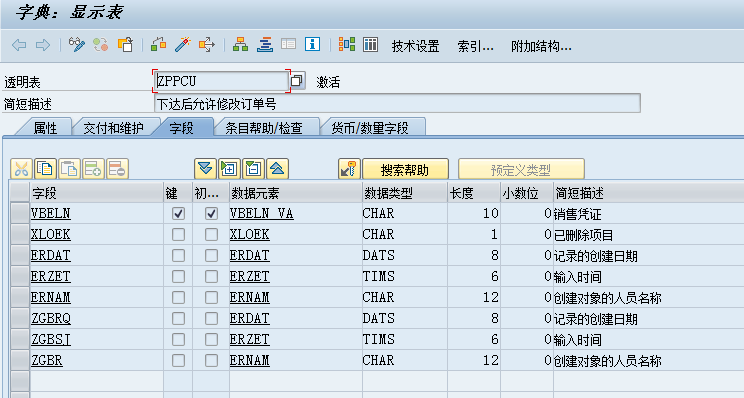Open the Contents table grid icon

(371, 44)
